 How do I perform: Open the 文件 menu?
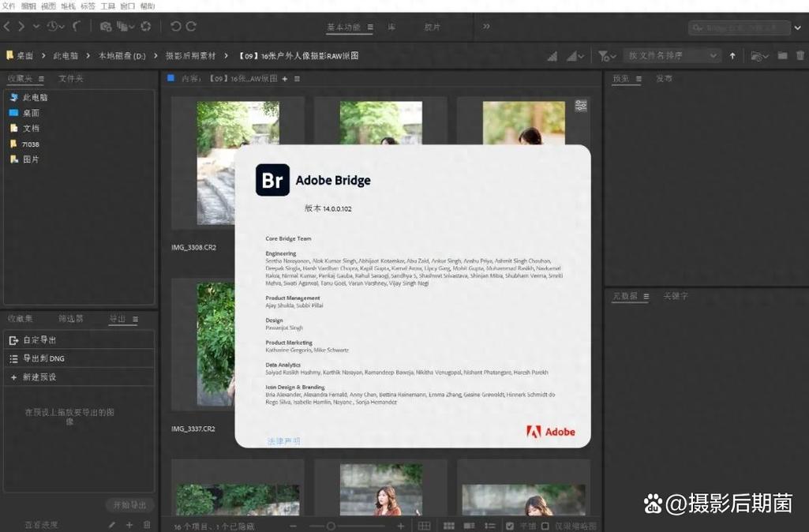9,6
